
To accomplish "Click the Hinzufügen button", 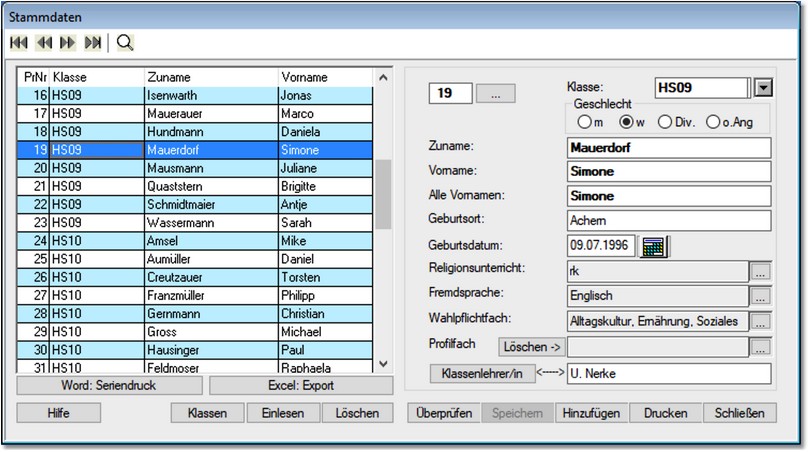I will tap(591, 413).
